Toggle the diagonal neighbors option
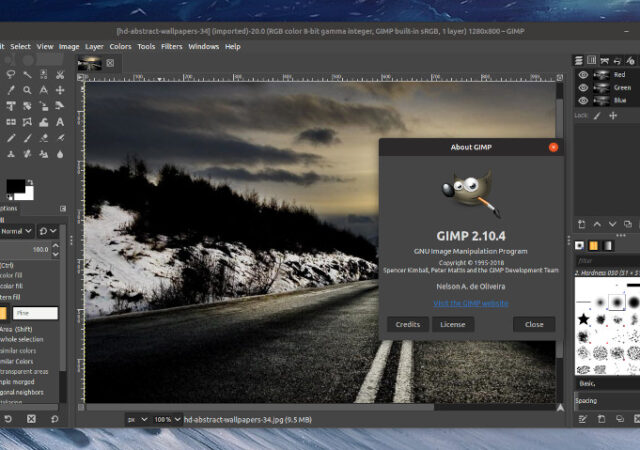640x450 pixels. [x=22, y=392]
